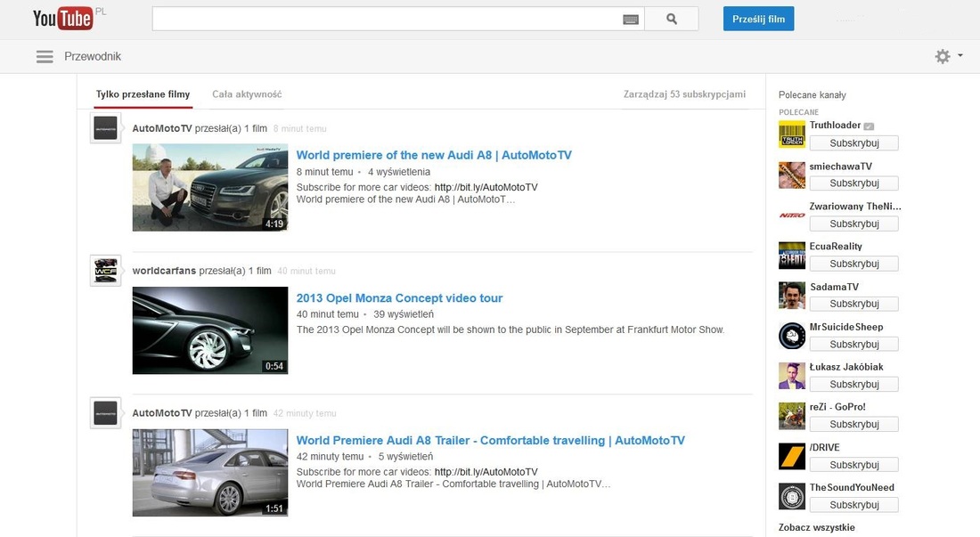
Task: Subscribe to Zwariowany TheNi...
Action: 854,224
